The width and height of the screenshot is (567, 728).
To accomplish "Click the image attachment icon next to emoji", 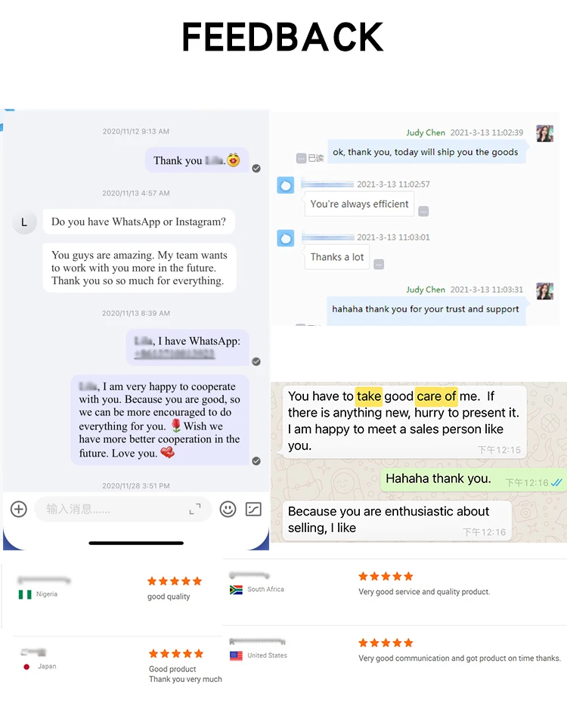I will [x=253, y=509].
